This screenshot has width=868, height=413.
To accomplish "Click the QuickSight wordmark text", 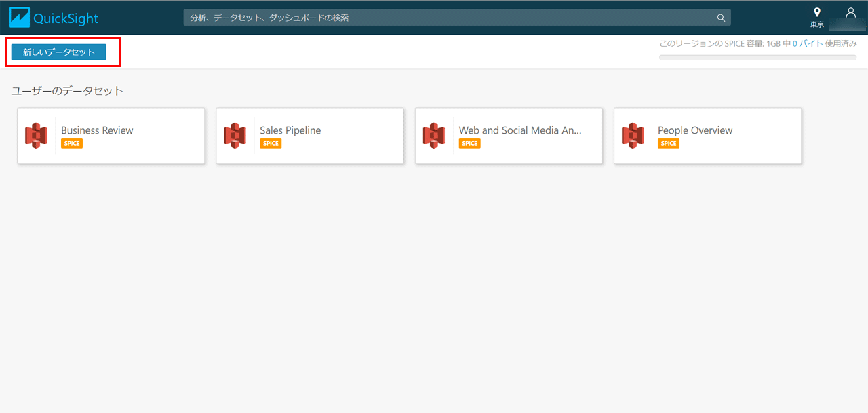I will (66, 18).
